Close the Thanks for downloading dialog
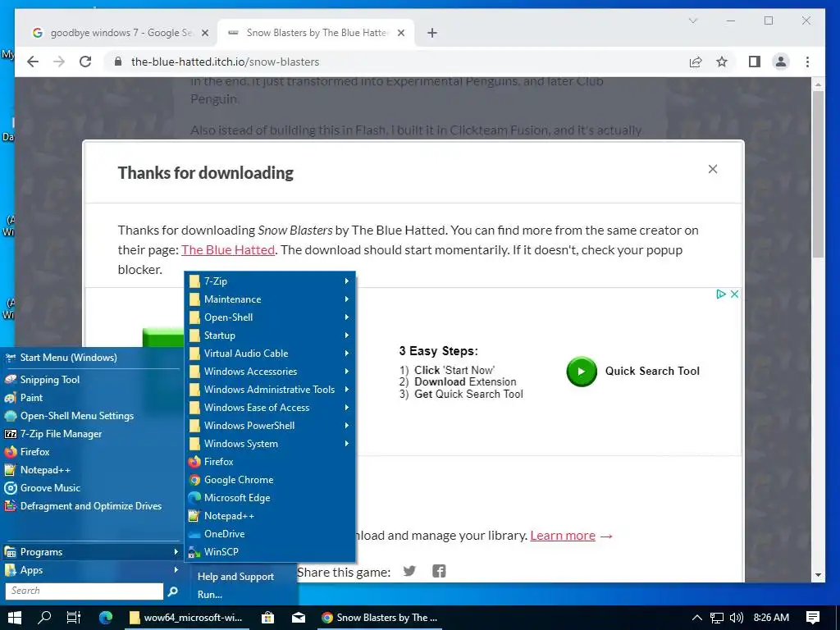The width and height of the screenshot is (840, 630). coord(713,169)
